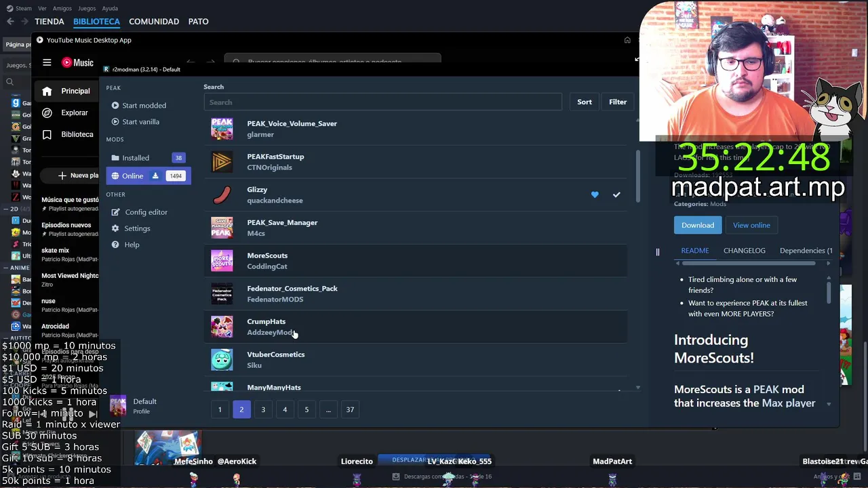Go to page 4 of mods
The height and width of the screenshot is (488, 868).
pyautogui.click(x=285, y=409)
